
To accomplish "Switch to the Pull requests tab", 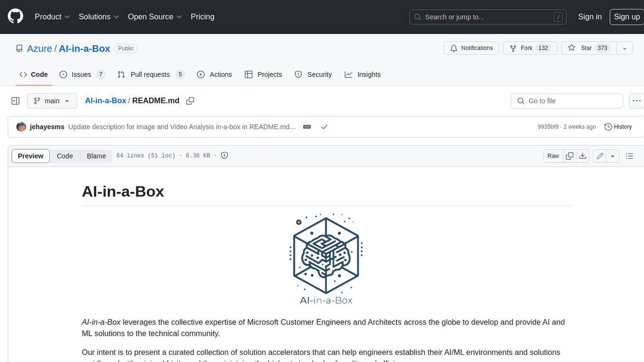I will (x=151, y=74).
